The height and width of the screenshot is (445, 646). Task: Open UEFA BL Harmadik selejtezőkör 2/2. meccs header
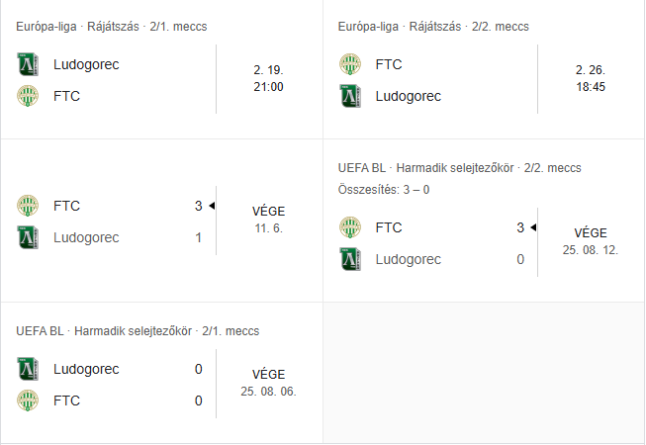[459, 168]
